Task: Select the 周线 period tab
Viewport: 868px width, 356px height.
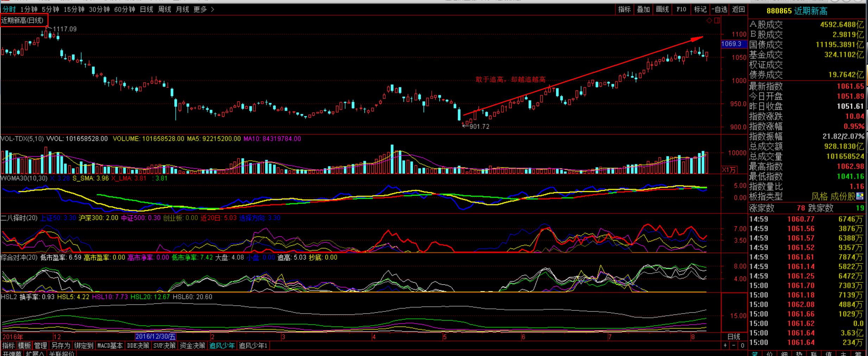Action: [x=164, y=9]
